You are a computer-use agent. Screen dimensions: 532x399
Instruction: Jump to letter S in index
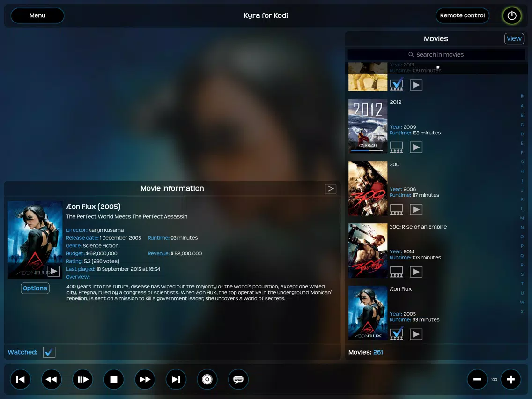tap(522, 274)
